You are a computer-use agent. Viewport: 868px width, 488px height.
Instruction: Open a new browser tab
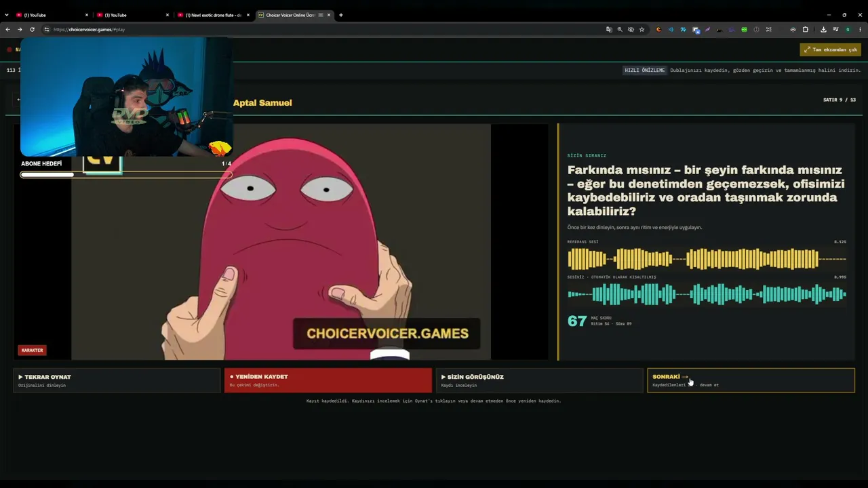click(x=341, y=15)
